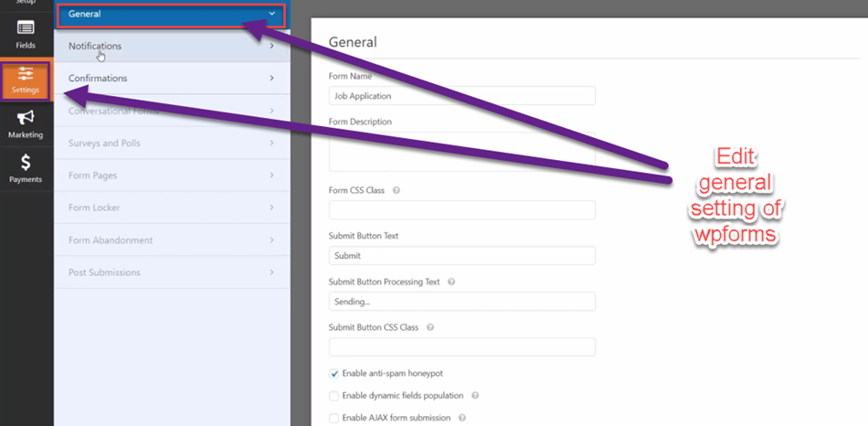Click the Payments label in sidebar

click(x=26, y=179)
